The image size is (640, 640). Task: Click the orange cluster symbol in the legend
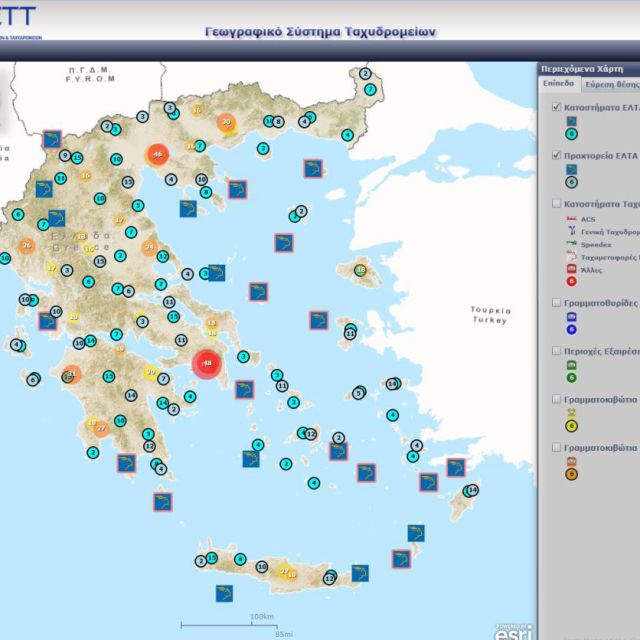[571, 474]
